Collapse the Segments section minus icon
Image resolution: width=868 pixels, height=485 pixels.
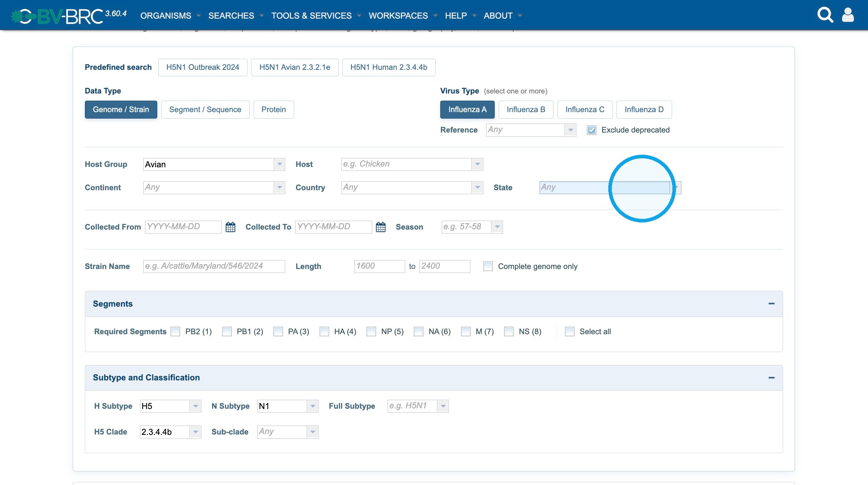[x=772, y=304]
